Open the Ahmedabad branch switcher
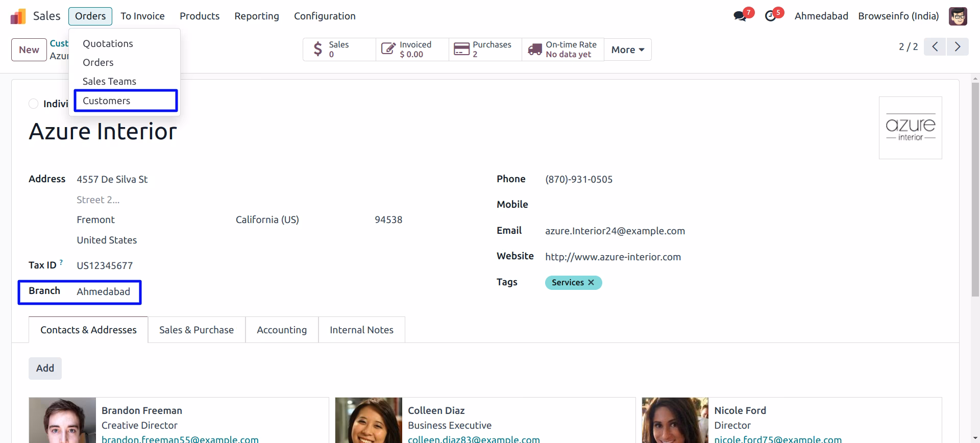Viewport: 980px width, 443px height. (x=821, y=16)
